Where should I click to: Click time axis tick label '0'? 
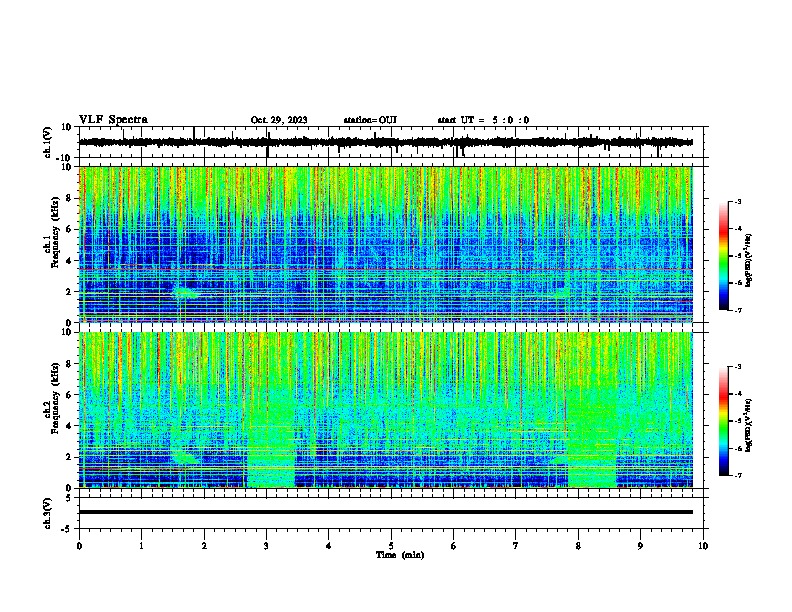pyautogui.click(x=79, y=546)
